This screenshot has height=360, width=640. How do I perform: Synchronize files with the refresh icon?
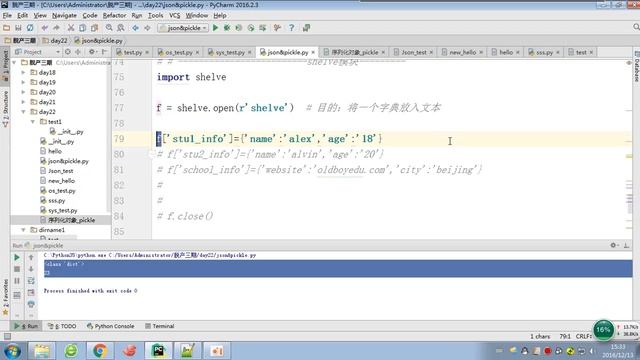(x=30, y=28)
